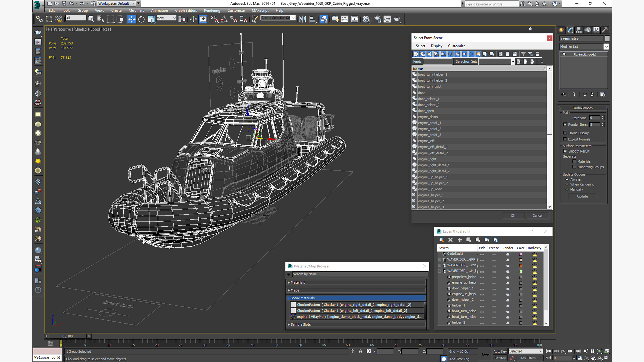Click Create New Layer icon in Layer dialog
Screen dimensions: 644x362
pos(441,240)
